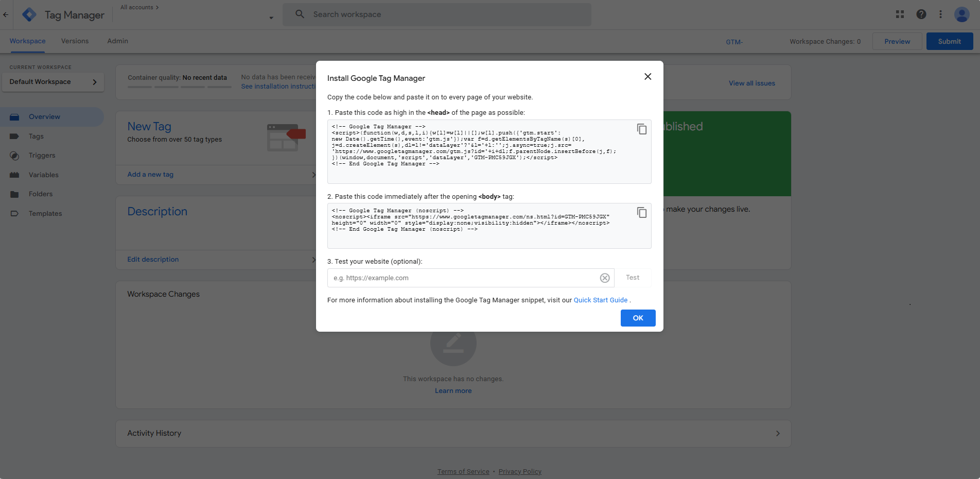Click the Search workspace field
Viewport: 980px width, 479px height.
[437, 14]
